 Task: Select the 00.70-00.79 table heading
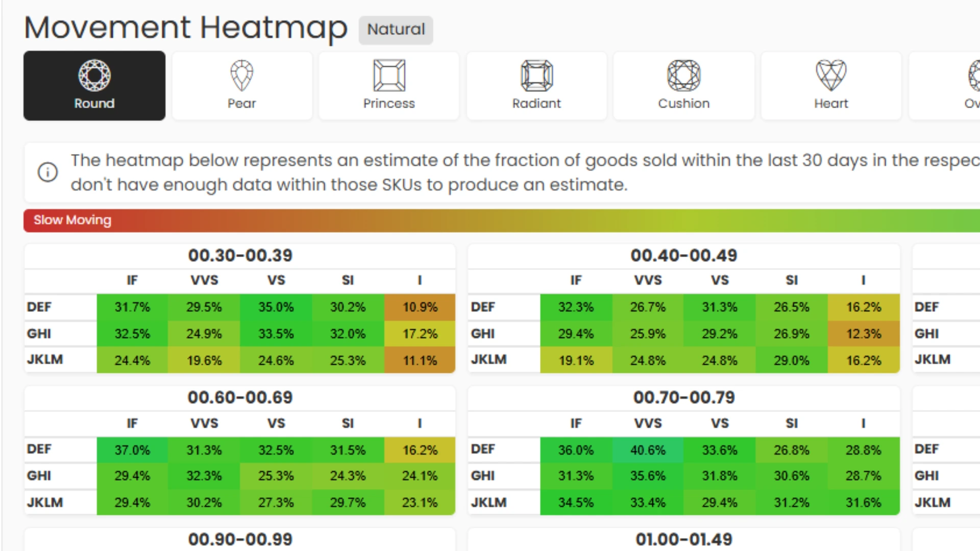[x=683, y=397]
